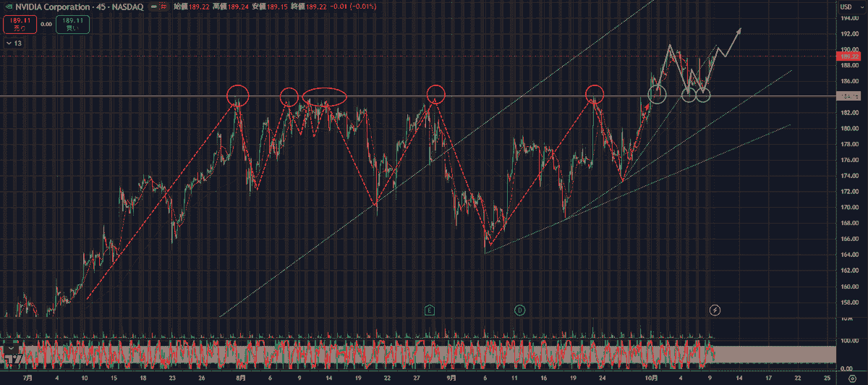Click the TradingView logo in the lower pane
Screen dimensions: 868x385
pos(12,358)
